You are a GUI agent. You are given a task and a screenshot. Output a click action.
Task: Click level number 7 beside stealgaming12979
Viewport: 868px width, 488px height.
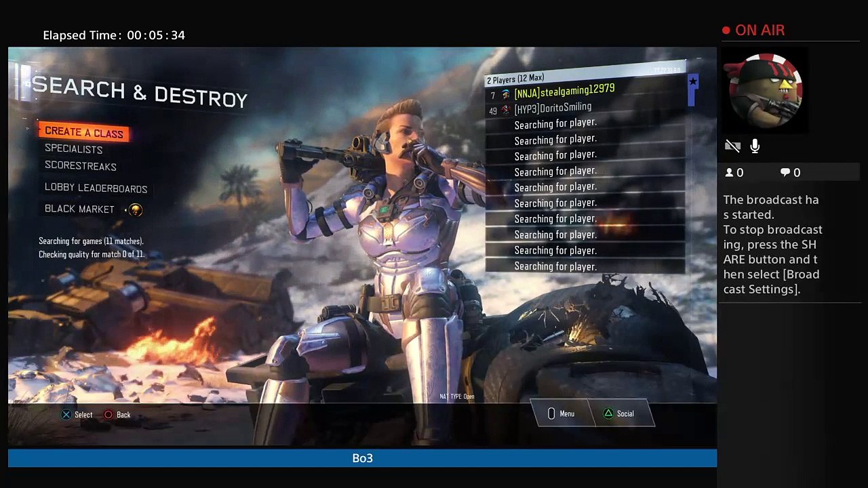coord(493,96)
